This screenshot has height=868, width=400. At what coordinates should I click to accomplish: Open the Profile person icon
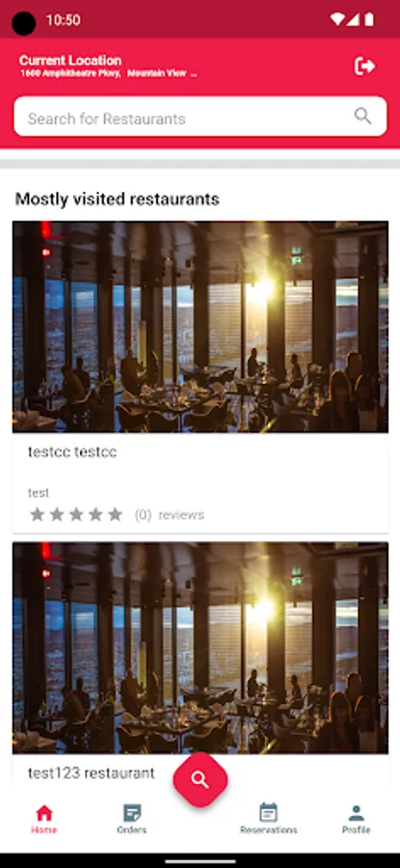357,813
